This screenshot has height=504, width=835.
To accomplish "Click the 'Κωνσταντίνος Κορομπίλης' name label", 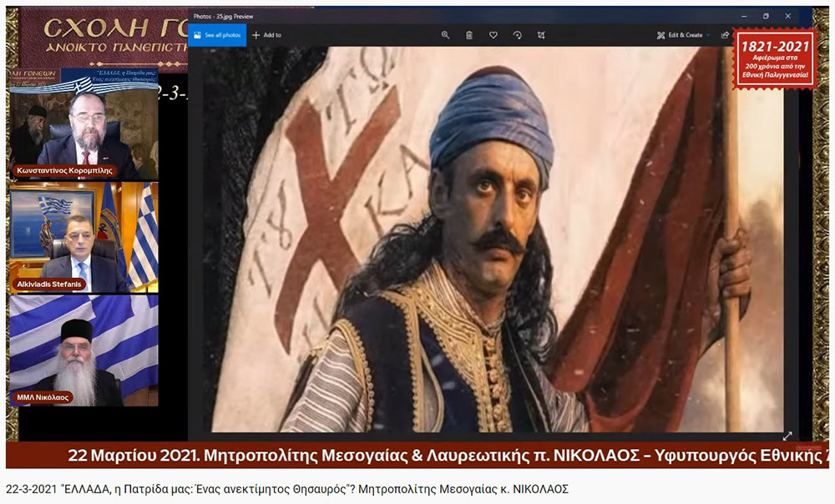I will 64,171.
